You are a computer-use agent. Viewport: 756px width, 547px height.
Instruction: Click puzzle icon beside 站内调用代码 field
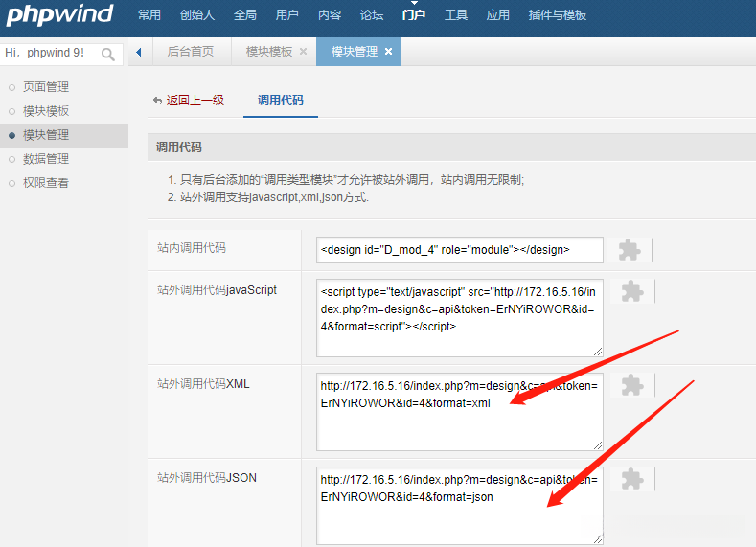(630, 250)
